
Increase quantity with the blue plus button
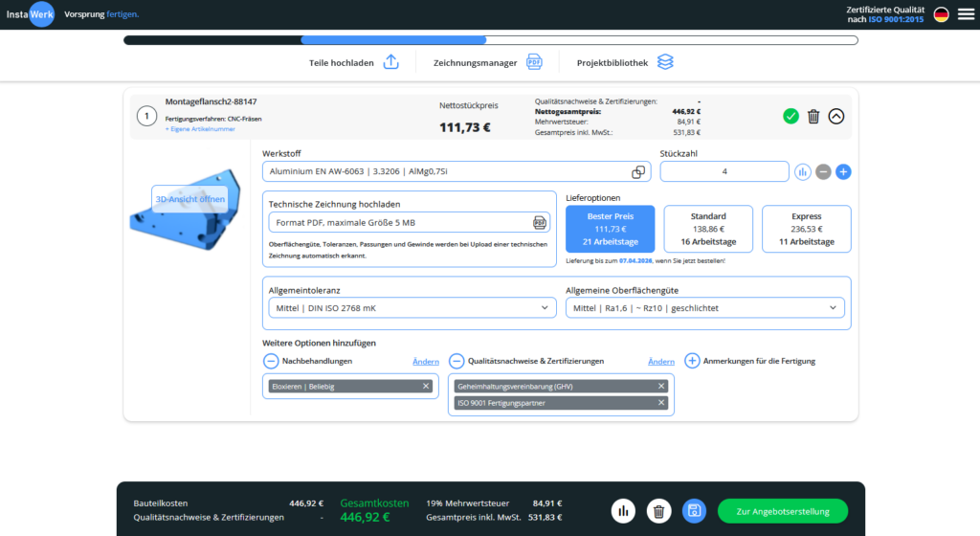pyautogui.click(x=843, y=172)
